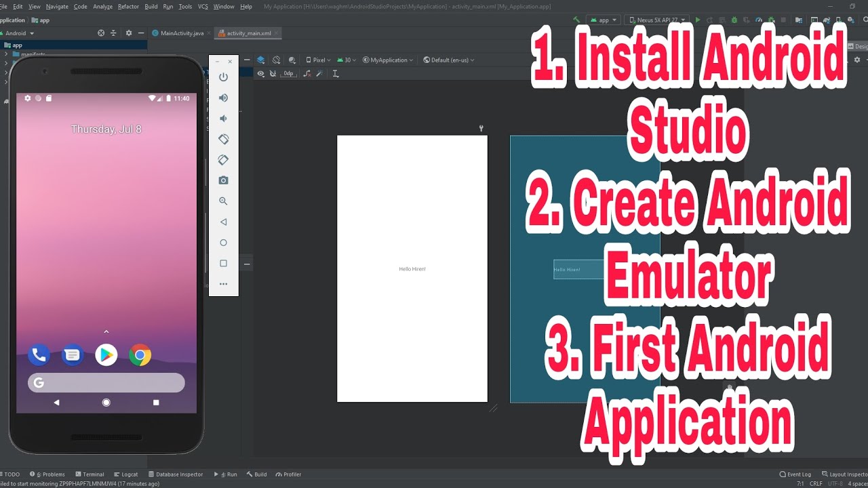Open the API 30 version dropdown

pyautogui.click(x=347, y=60)
